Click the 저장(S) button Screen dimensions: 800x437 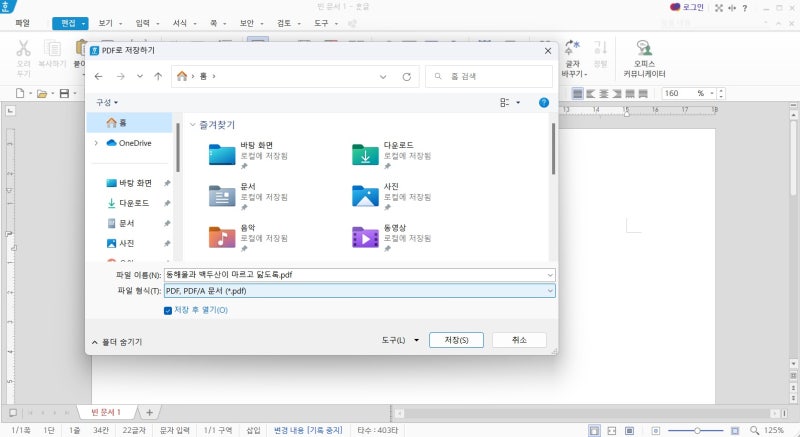[x=456, y=340]
